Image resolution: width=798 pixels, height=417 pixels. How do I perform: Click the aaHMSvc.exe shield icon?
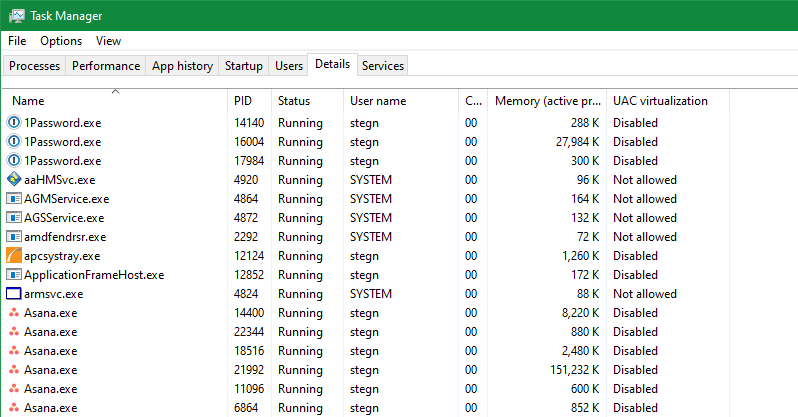pyautogui.click(x=14, y=180)
